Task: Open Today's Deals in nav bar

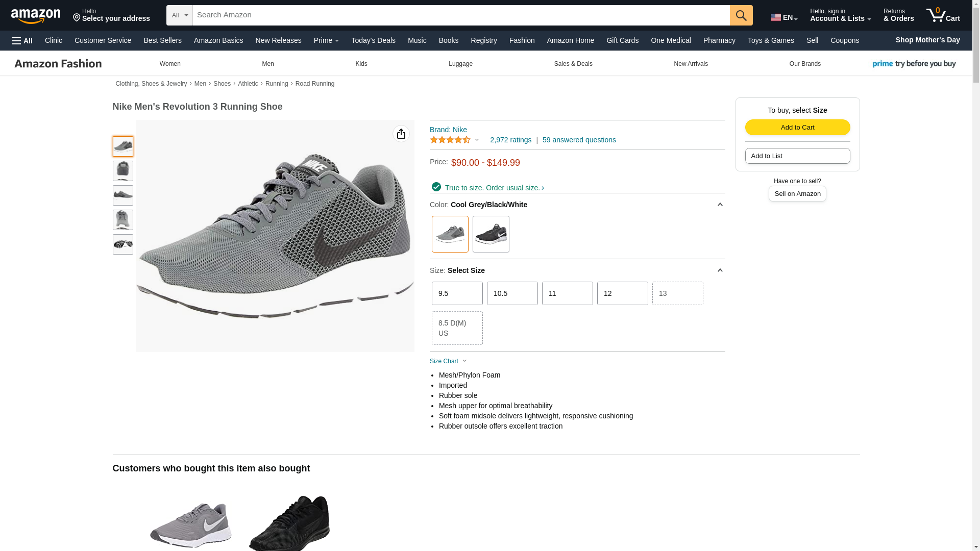Action: pyautogui.click(x=373, y=40)
